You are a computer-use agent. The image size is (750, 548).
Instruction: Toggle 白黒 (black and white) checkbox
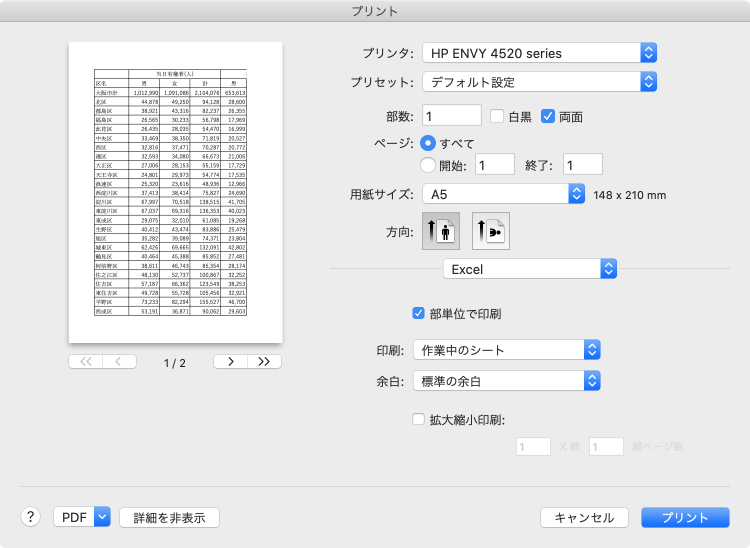coord(497,116)
